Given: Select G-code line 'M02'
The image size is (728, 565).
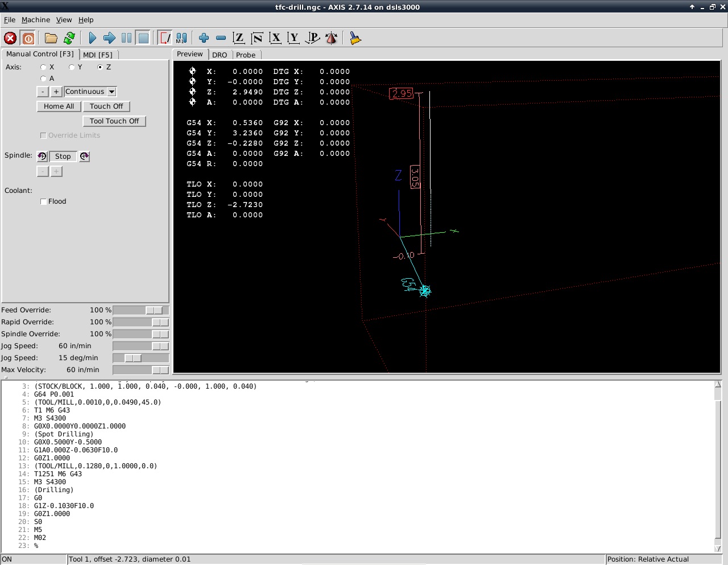Looking at the screenshot, I should [x=40, y=538].
